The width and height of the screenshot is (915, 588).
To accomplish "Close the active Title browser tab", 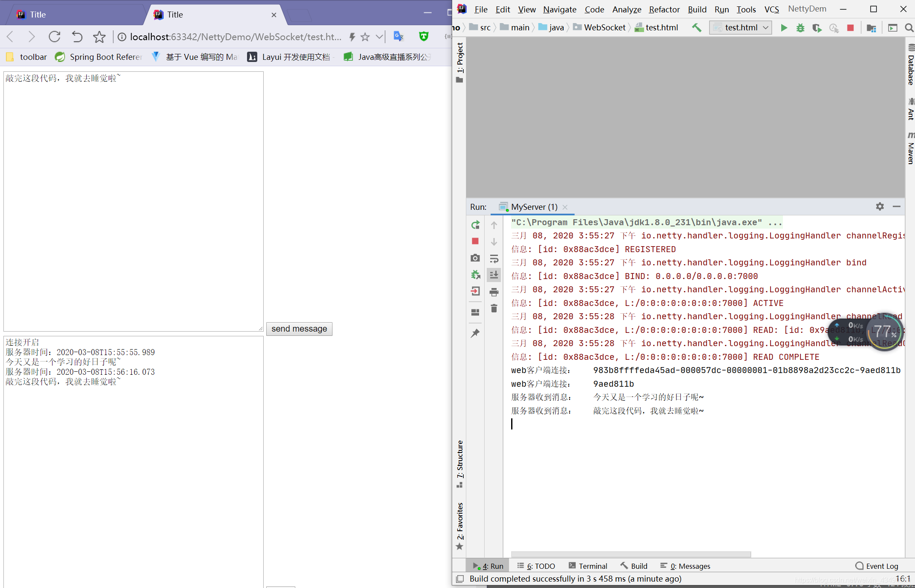I will pyautogui.click(x=274, y=15).
